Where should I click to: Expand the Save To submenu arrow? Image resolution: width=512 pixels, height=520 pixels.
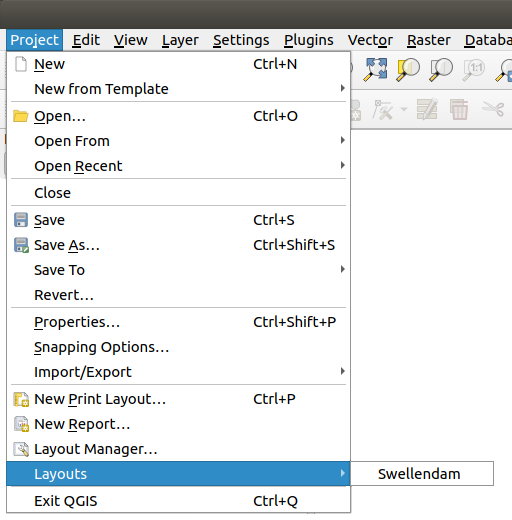pyautogui.click(x=342, y=269)
